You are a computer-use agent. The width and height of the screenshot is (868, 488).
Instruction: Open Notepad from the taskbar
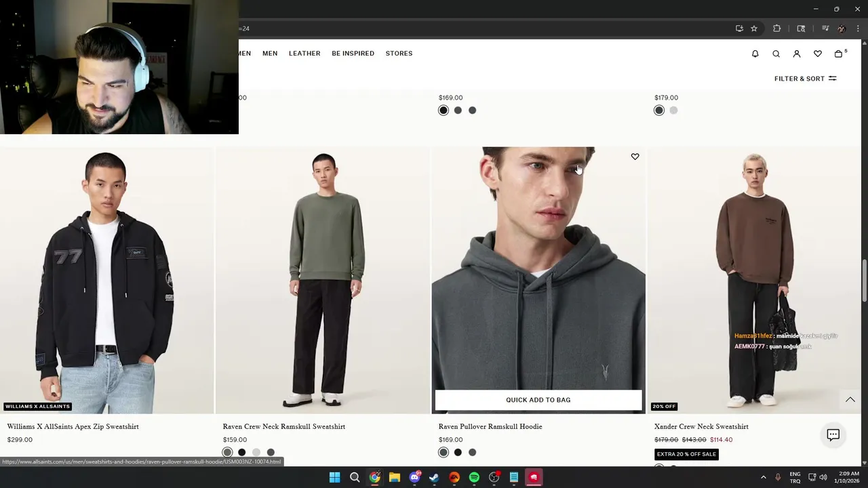(514, 477)
